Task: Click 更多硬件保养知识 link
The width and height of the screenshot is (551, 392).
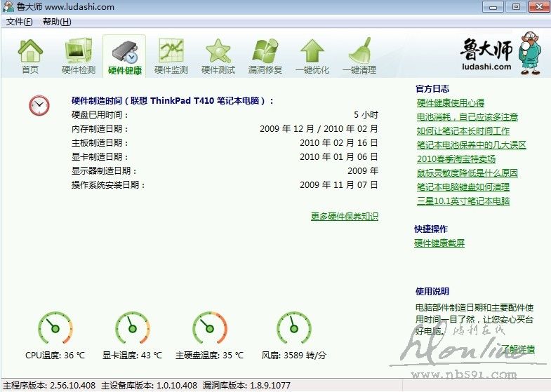Action: (345, 217)
